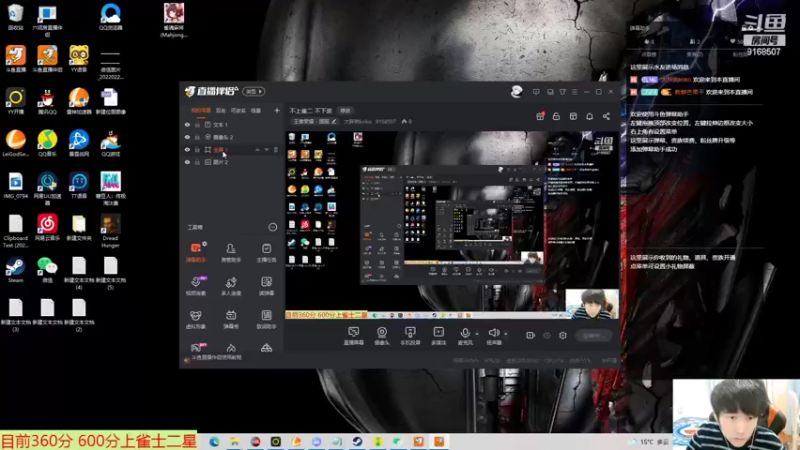Open the 弹幕秀 tool
800x450 pixels.
tap(231, 319)
